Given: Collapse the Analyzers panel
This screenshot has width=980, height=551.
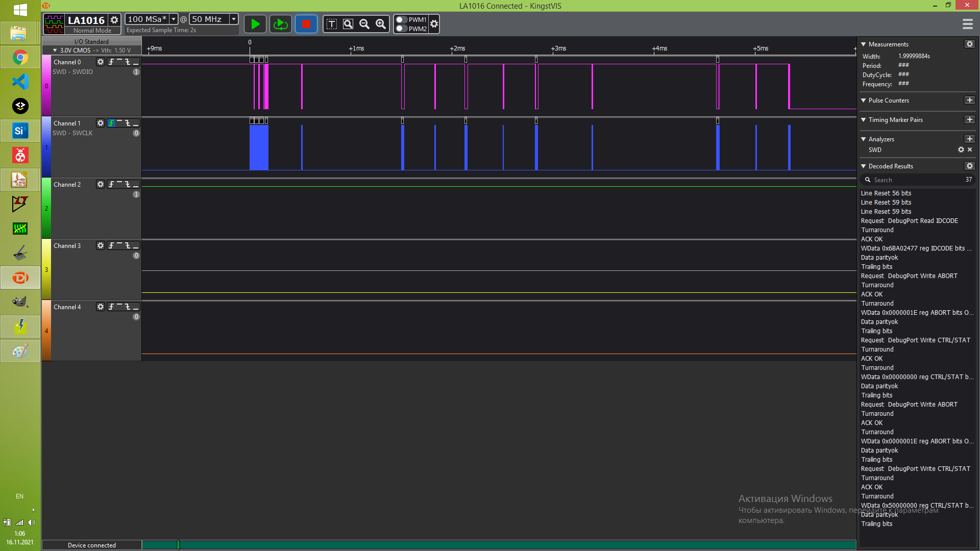Looking at the screenshot, I should click(x=864, y=139).
